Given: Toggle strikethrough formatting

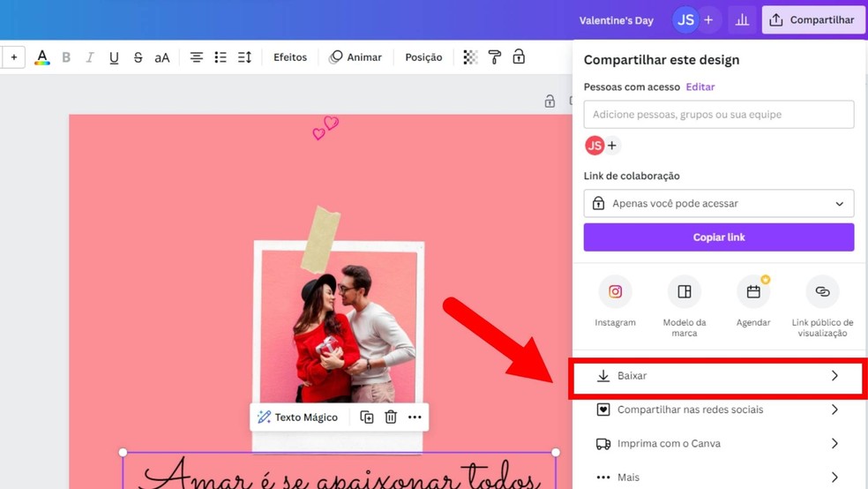Looking at the screenshot, I should pyautogui.click(x=138, y=57).
